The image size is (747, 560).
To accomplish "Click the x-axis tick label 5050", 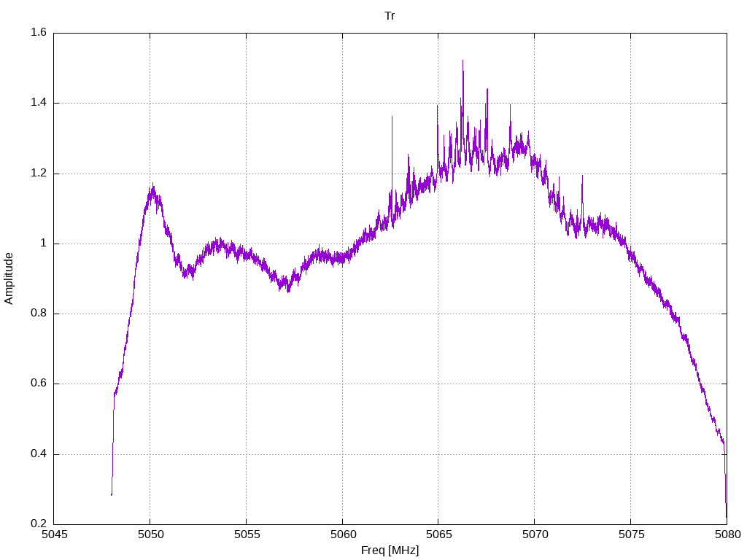I will click(x=150, y=534).
